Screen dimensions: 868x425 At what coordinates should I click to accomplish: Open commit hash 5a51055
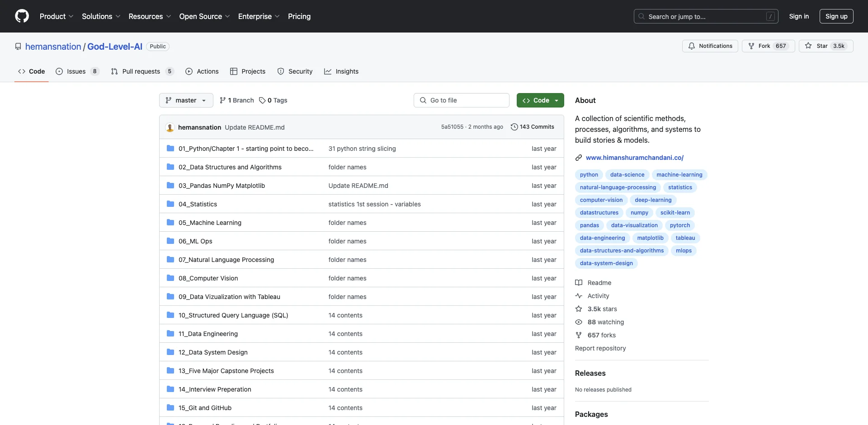(x=452, y=127)
